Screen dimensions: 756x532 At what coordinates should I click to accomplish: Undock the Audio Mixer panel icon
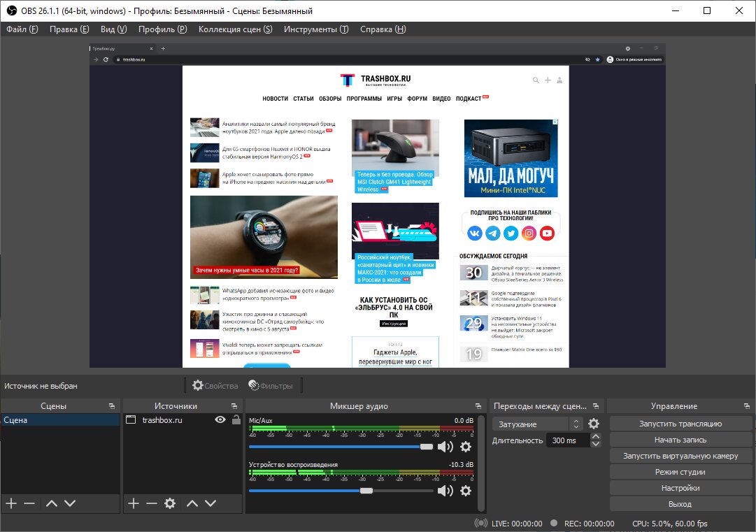click(478, 406)
